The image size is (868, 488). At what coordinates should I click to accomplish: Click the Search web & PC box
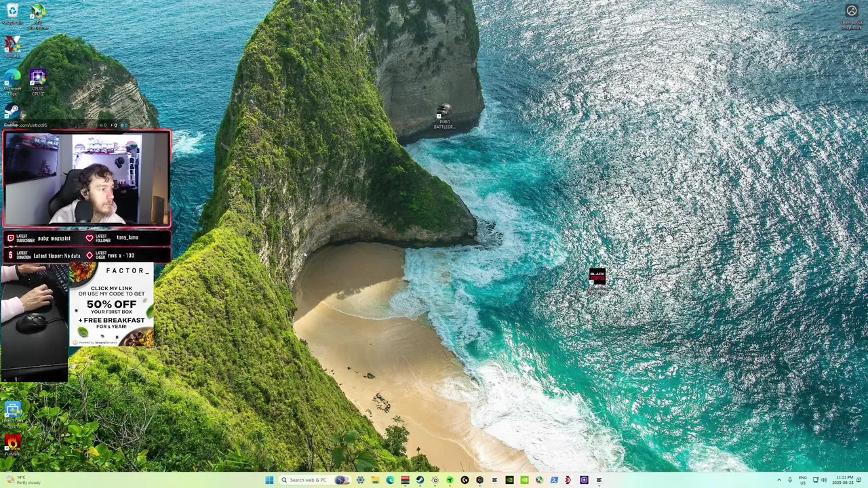tap(315, 480)
